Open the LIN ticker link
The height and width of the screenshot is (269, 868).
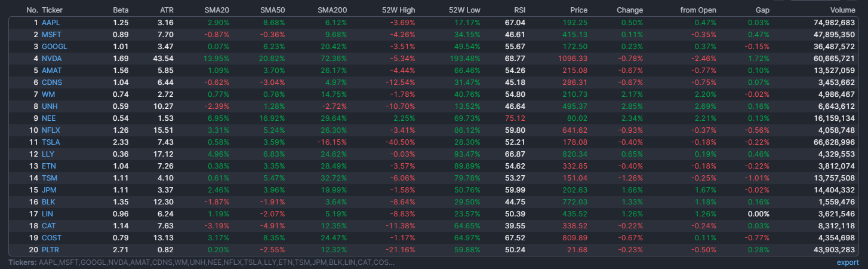tap(48, 213)
